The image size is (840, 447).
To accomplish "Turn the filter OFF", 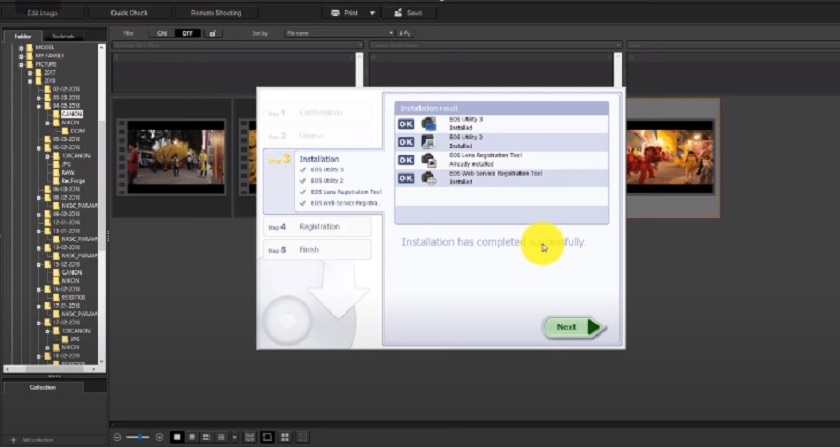I will (188, 33).
